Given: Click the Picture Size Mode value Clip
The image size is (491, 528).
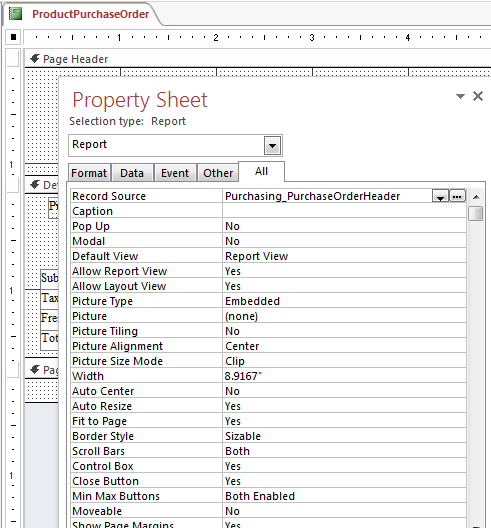Looking at the screenshot, I should coord(235,361).
